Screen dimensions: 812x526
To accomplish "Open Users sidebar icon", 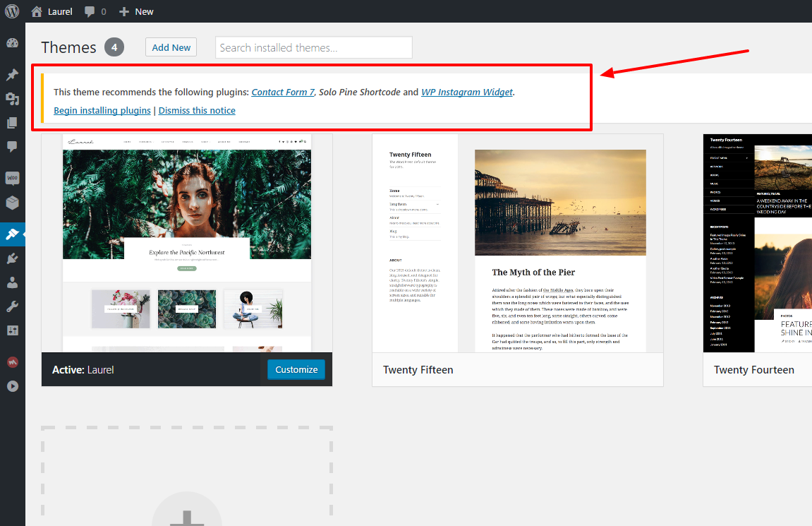I will click(x=13, y=282).
